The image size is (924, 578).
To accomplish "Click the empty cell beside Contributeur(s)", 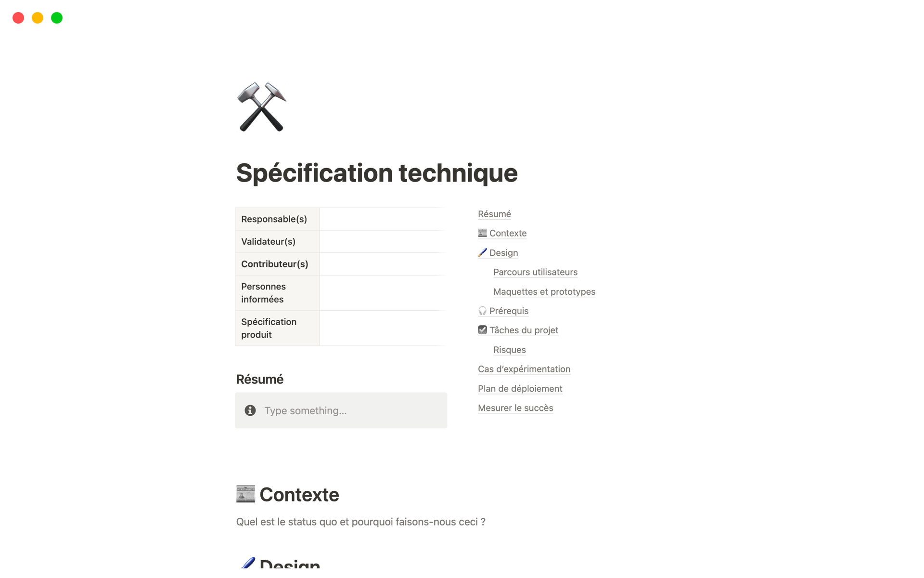I will tap(382, 264).
